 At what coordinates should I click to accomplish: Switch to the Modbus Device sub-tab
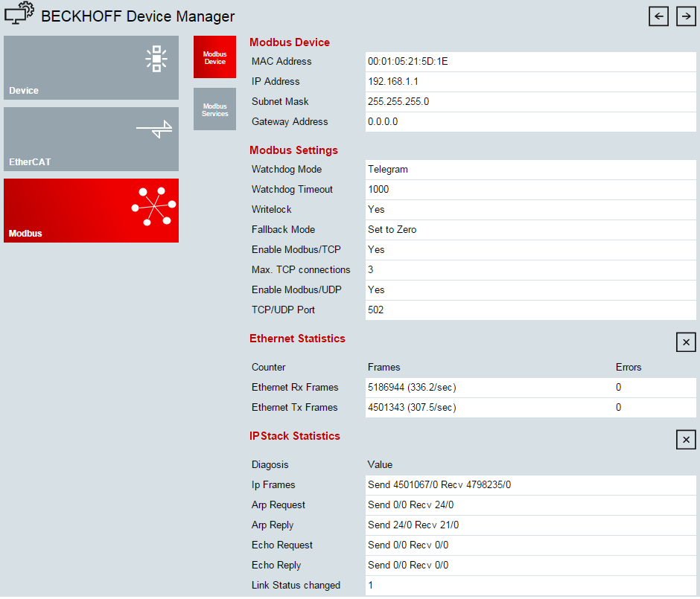[x=214, y=57]
